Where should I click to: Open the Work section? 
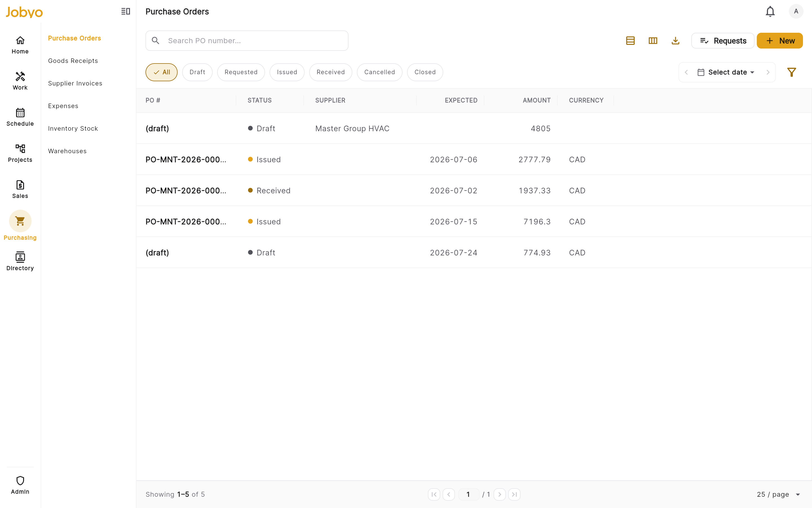20,81
